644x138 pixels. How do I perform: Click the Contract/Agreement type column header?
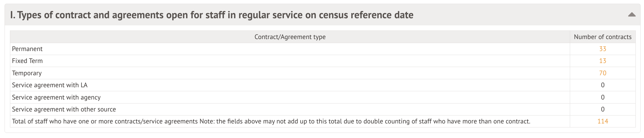pyautogui.click(x=290, y=37)
